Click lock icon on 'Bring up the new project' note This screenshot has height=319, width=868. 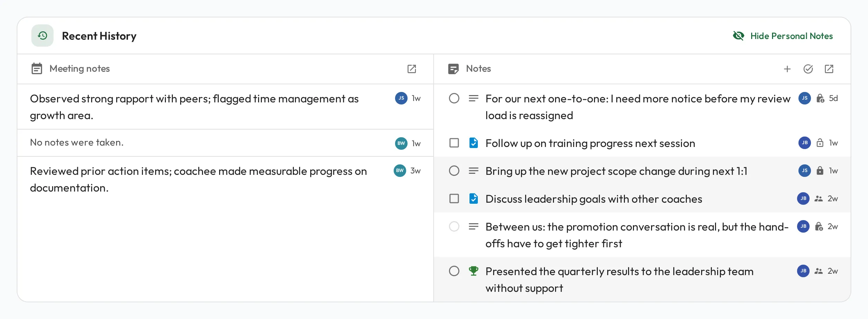pos(820,171)
